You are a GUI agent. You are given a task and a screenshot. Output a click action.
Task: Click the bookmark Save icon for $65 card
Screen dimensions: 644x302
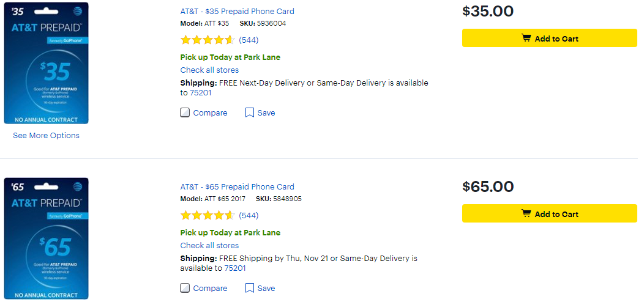(249, 289)
